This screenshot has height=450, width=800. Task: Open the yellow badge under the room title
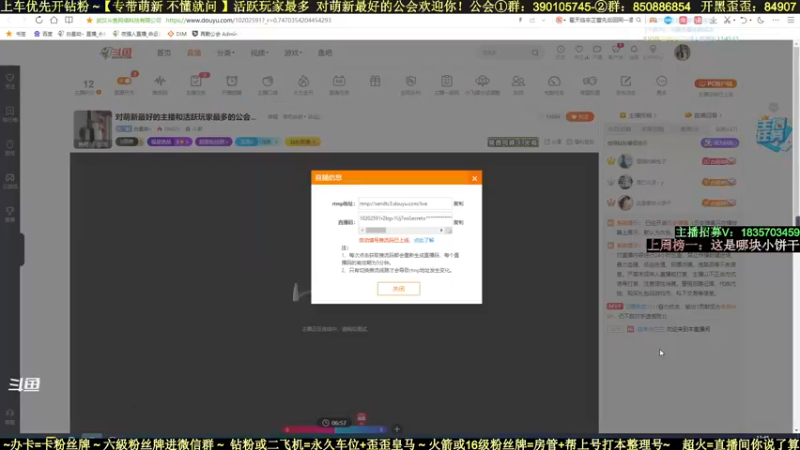[303, 142]
